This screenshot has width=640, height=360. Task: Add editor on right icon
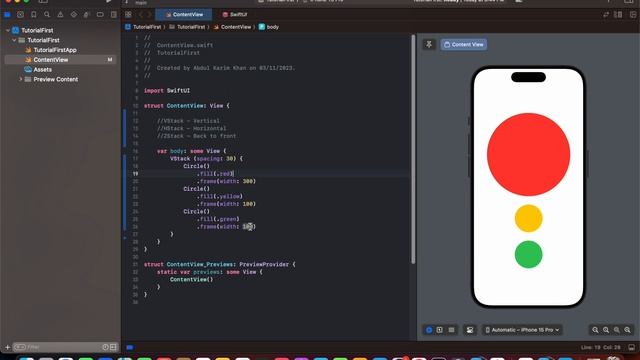(633, 15)
